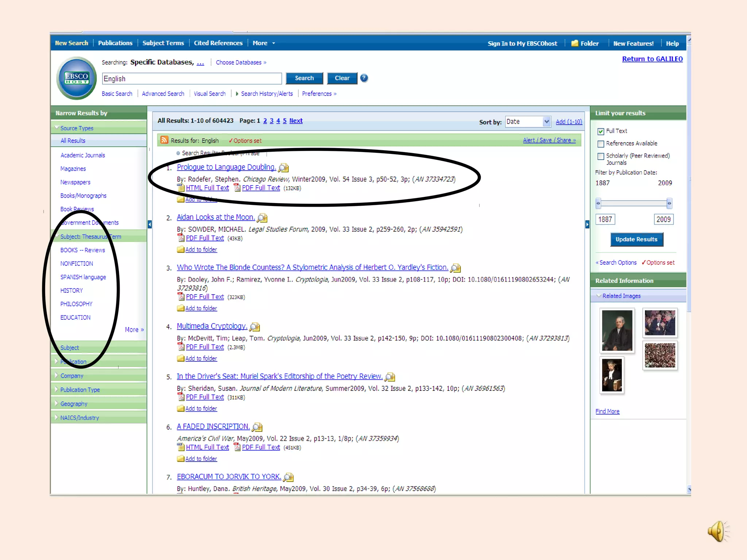Follow the Return to GALILEO link
This screenshot has width=747, height=560.
pyautogui.click(x=652, y=59)
